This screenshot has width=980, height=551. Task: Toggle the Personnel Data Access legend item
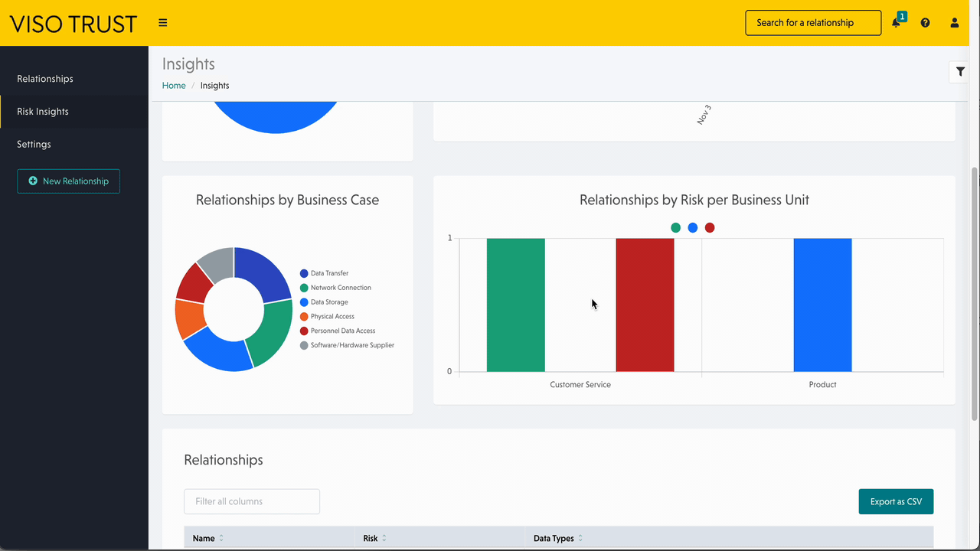[338, 331]
